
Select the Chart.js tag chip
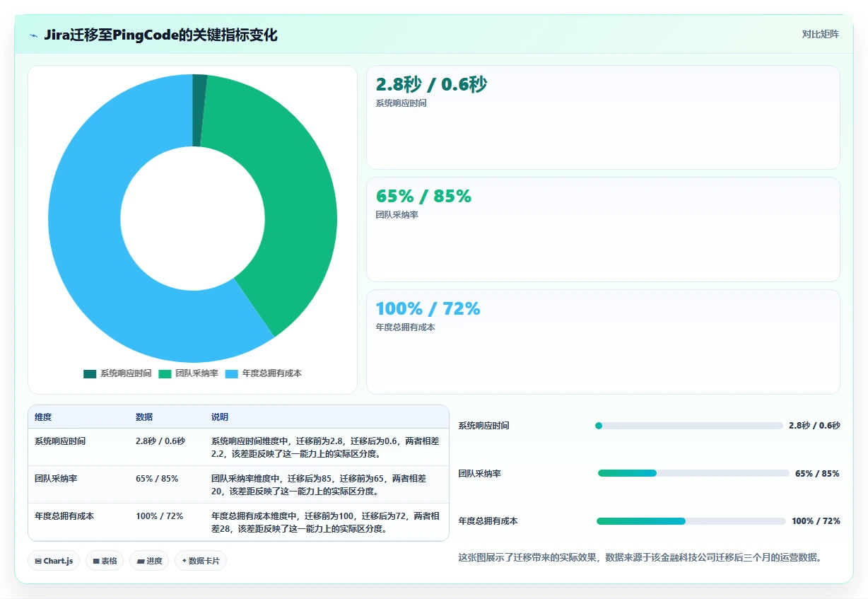click(x=54, y=561)
